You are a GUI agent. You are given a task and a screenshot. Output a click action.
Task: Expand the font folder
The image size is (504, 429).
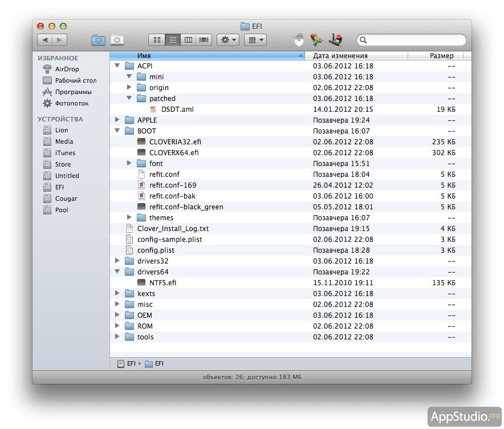[129, 163]
